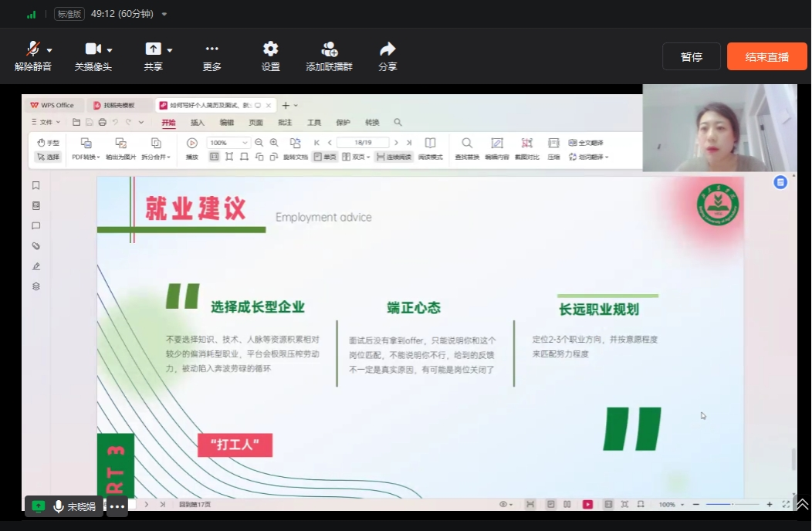Screen dimensions: 812x531
Task: Click the zoom in magnifier icon
Action: pos(274,143)
